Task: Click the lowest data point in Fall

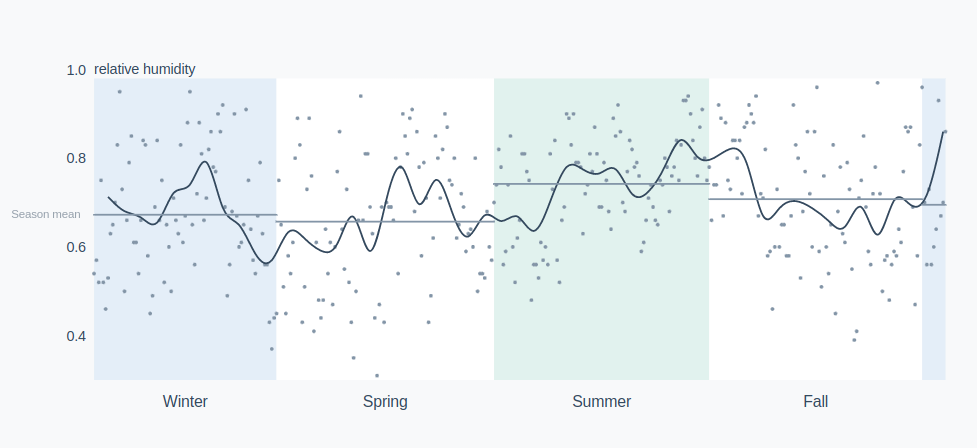Action: [854, 340]
